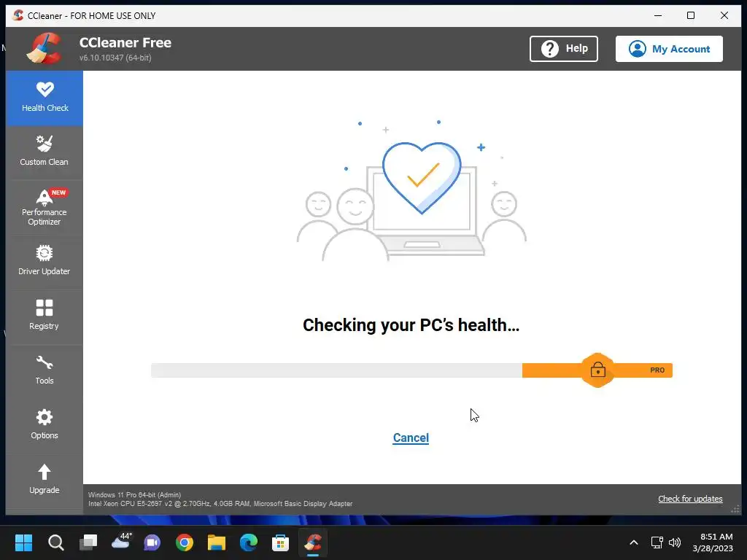Click CCleaner icon in taskbar
Image resolution: width=747 pixels, height=560 pixels.
[x=312, y=542]
